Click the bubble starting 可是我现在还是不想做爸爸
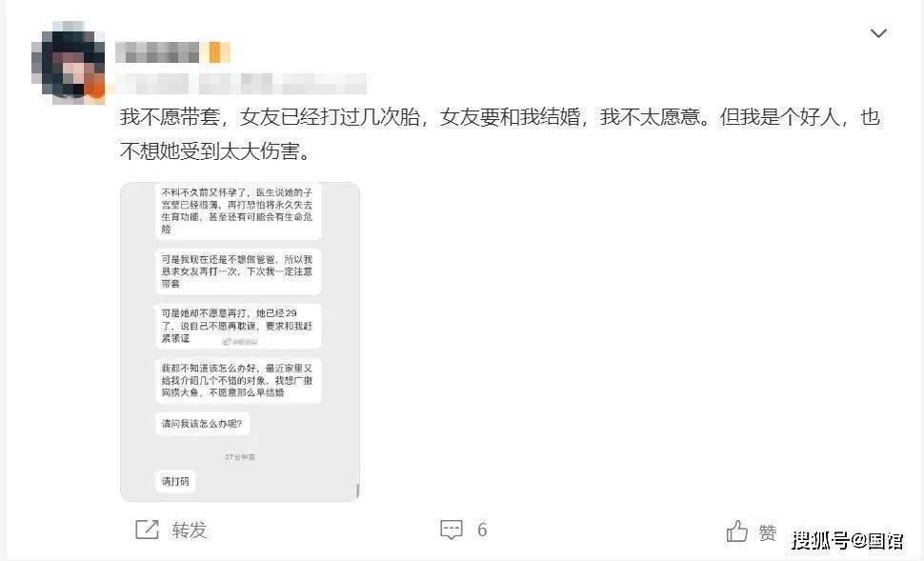This screenshot has height=561, width=924. [238, 271]
